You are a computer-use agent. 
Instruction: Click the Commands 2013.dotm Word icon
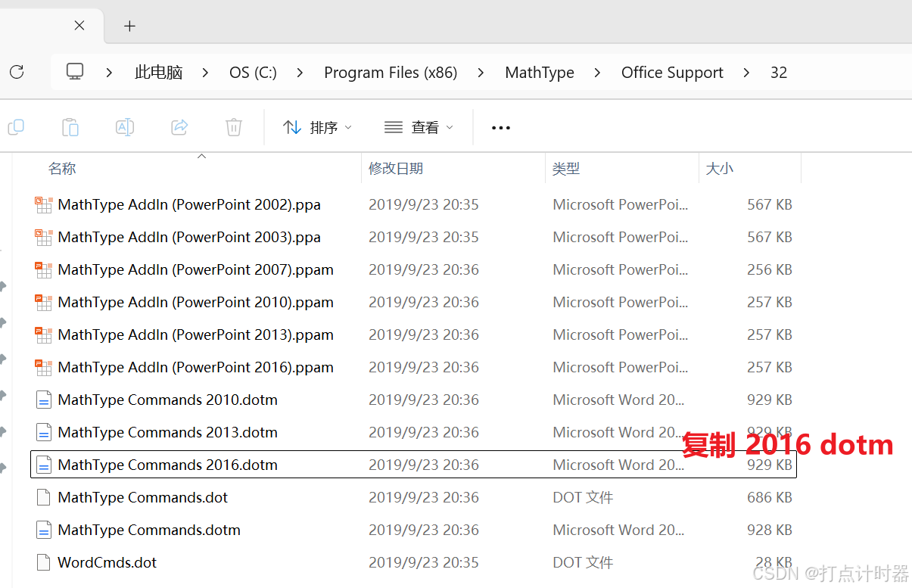pos(44,432)
